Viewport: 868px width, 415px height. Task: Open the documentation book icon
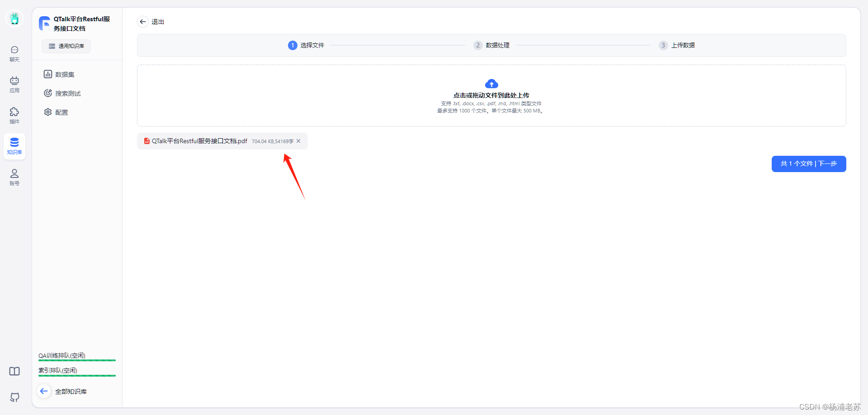[x=14, y=371]
